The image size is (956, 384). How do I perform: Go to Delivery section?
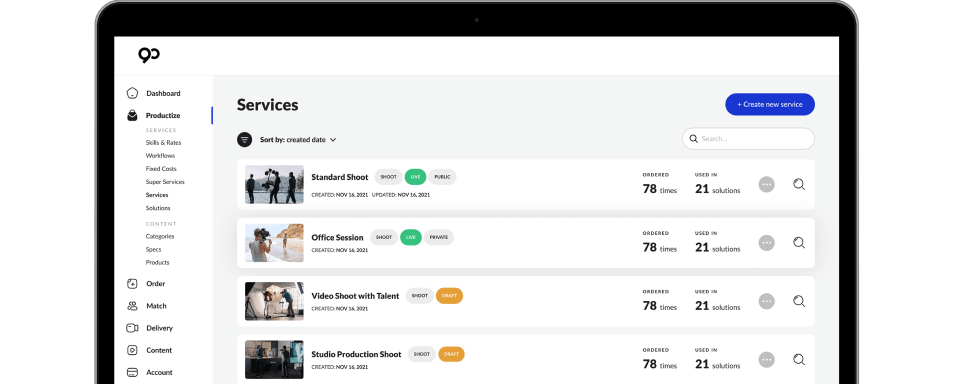(159, 328)
